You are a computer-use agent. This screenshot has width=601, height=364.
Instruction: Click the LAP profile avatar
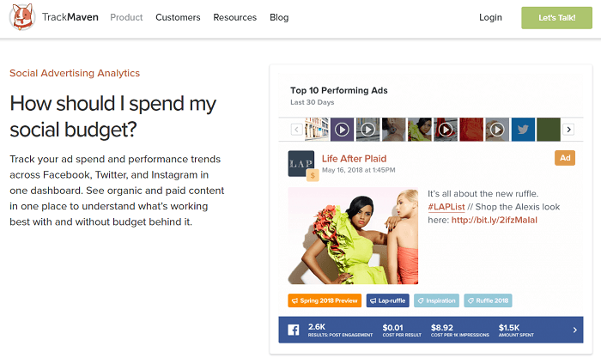[300, 163]
